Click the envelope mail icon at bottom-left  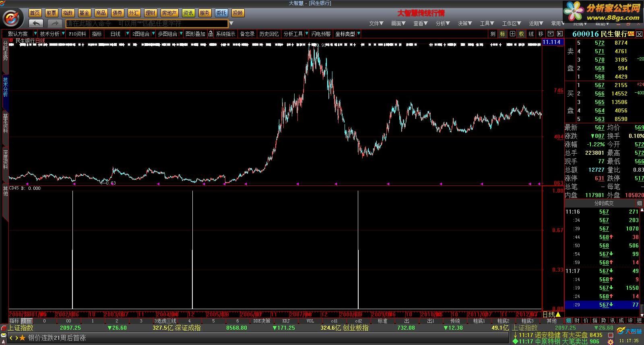point(4,335)
